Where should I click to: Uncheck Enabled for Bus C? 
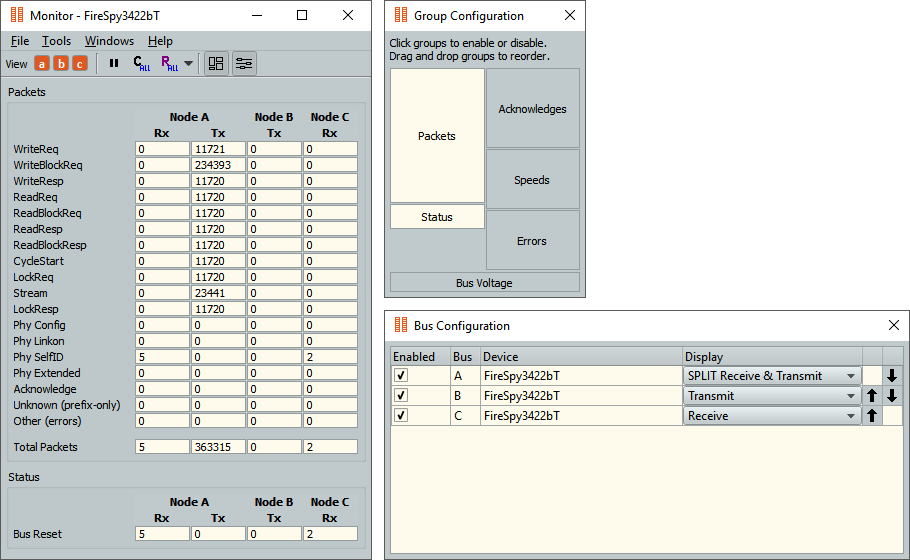400,415
